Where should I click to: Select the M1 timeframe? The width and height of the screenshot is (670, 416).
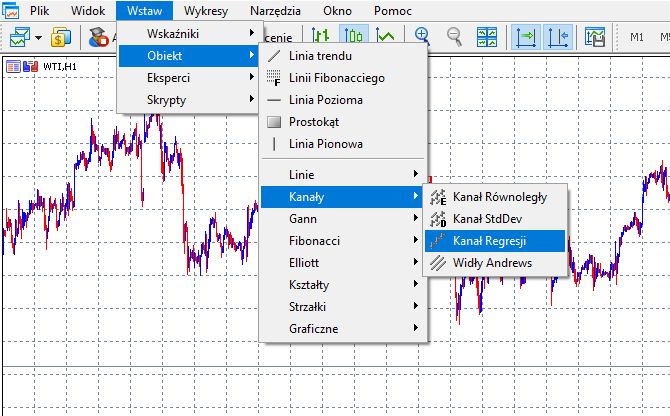point(637,38)
